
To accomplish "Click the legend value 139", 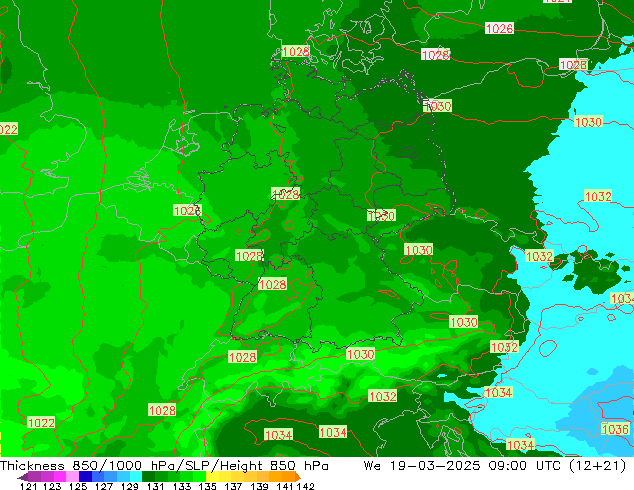I will click(259, 486).
